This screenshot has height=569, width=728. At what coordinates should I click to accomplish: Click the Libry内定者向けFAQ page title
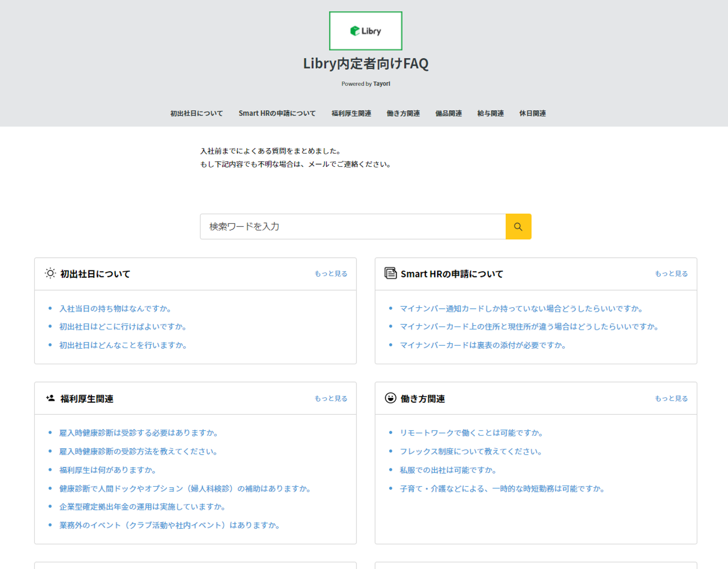366,64
